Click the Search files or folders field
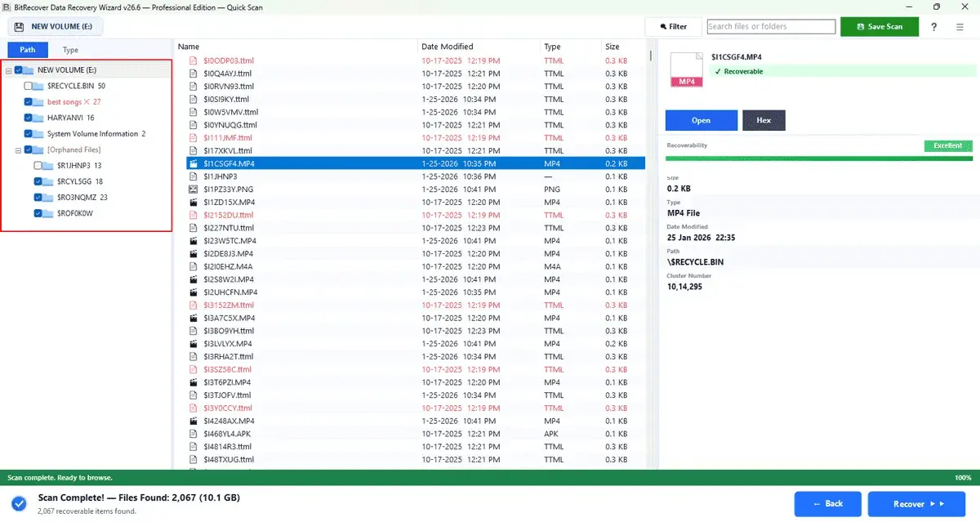 (771, 26)
